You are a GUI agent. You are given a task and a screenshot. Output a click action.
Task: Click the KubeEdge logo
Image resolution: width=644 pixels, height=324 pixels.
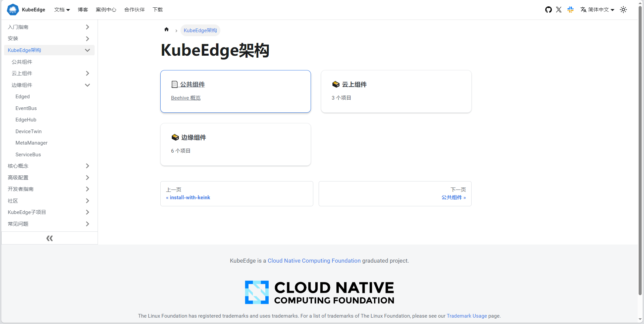tap(13, 9)
